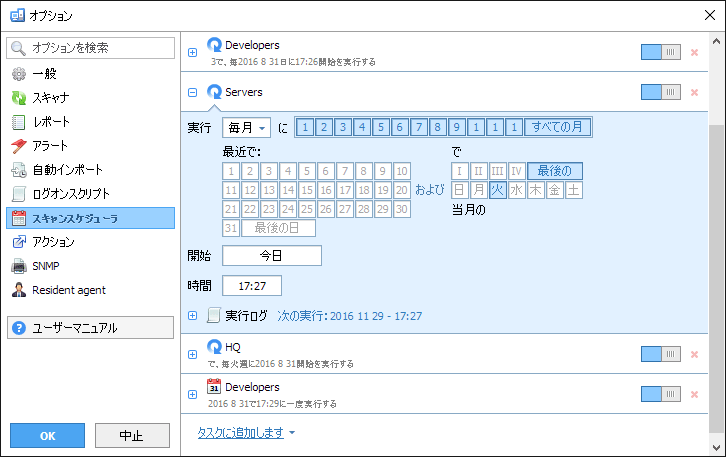This screenshot has width=726, height=457.
Task: Click the OK button
Action: coord(47,436)
